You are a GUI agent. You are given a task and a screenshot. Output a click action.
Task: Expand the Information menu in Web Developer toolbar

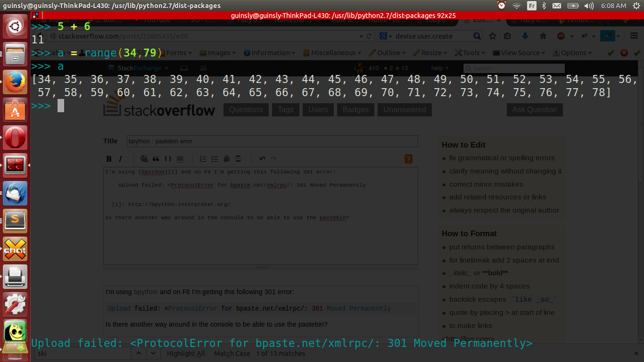[x=270, y=53]
